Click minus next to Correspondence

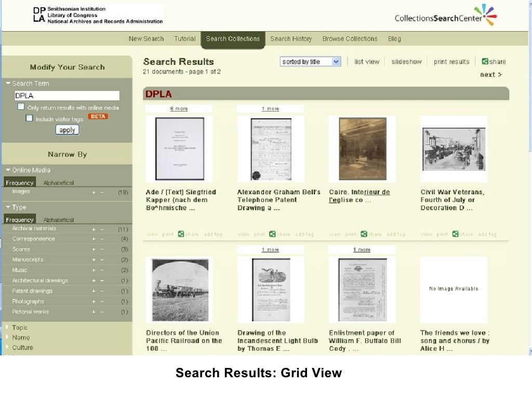pos(102,239)
